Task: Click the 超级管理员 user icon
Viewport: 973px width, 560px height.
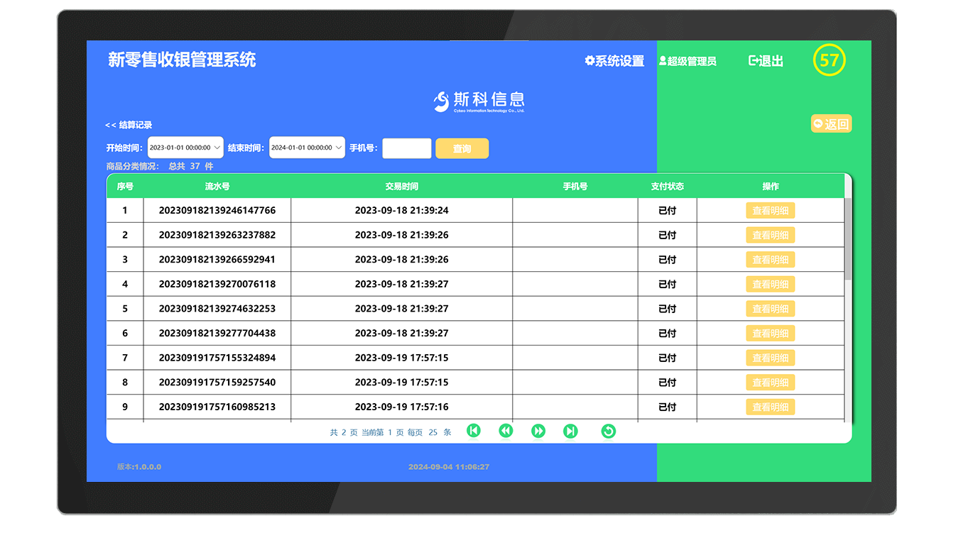Action: click(x=663, y=61)
